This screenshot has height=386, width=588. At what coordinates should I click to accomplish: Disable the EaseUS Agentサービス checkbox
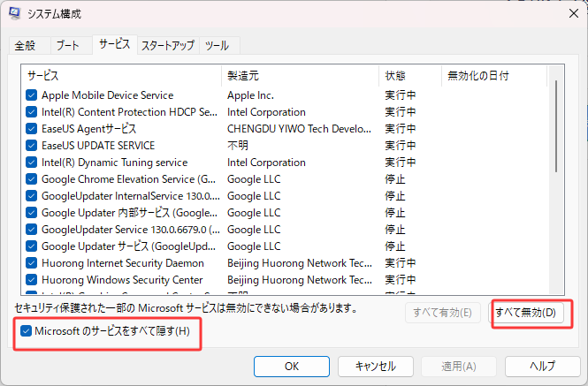(x=32, y=129)
